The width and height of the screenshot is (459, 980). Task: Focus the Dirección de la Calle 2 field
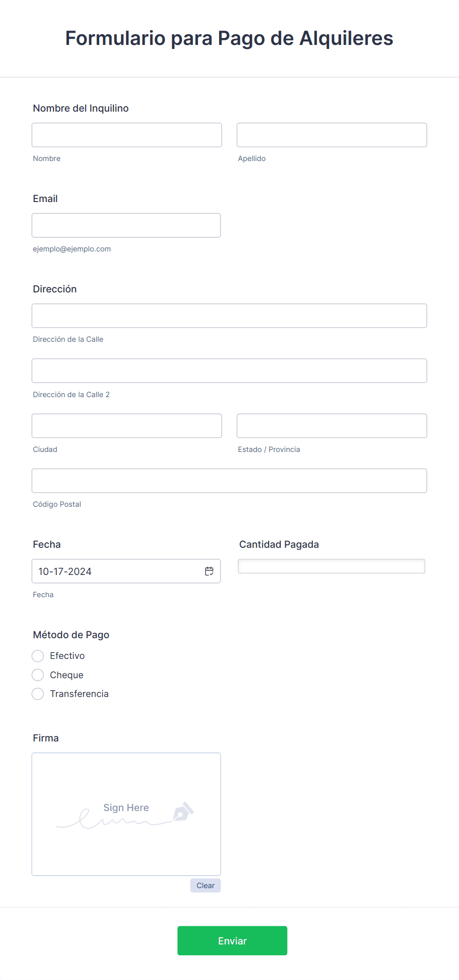[x=229, y=370]
